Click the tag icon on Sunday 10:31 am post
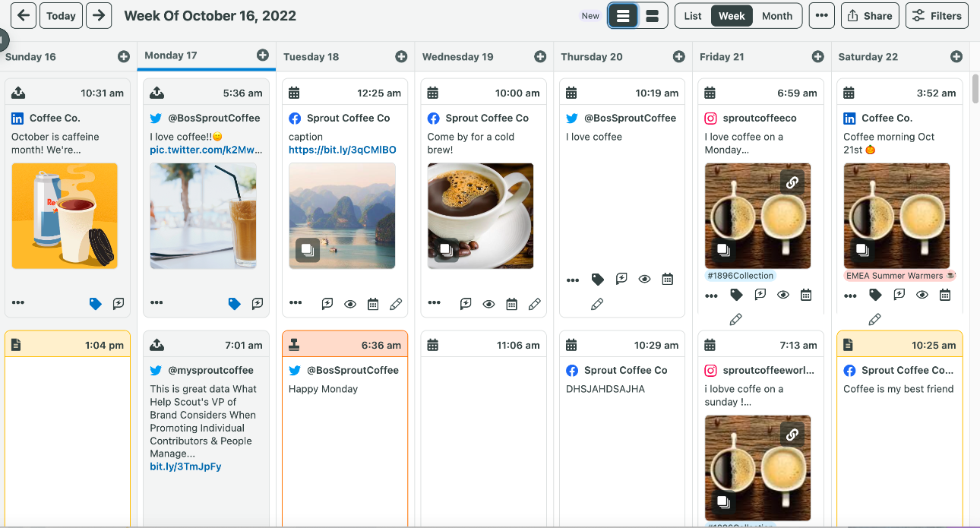The width and height of the screenshot is (980, 528). pyautogui.click(x=96, y=304)
